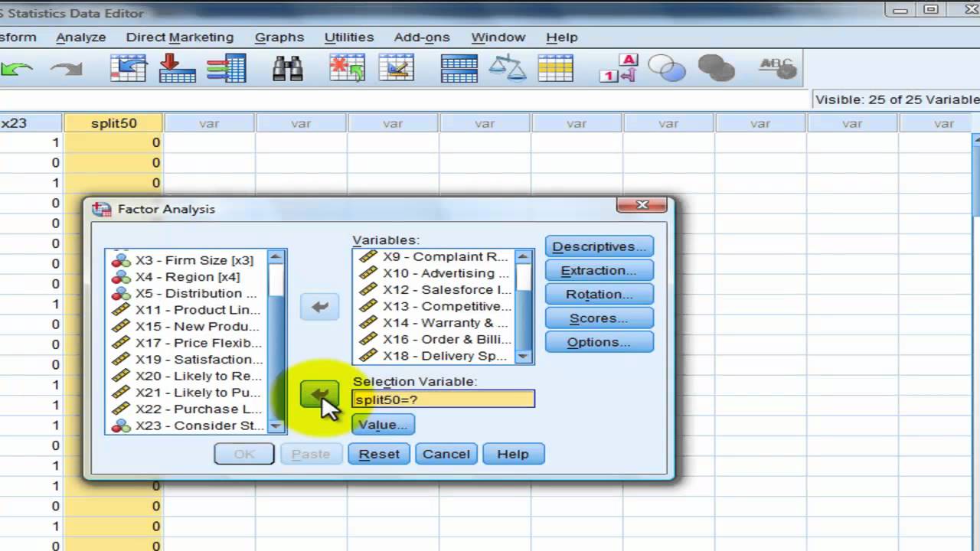Screen dimensions: 980x551
Task: Click the Weight Cases scales icon
Action: pos(508,69)
